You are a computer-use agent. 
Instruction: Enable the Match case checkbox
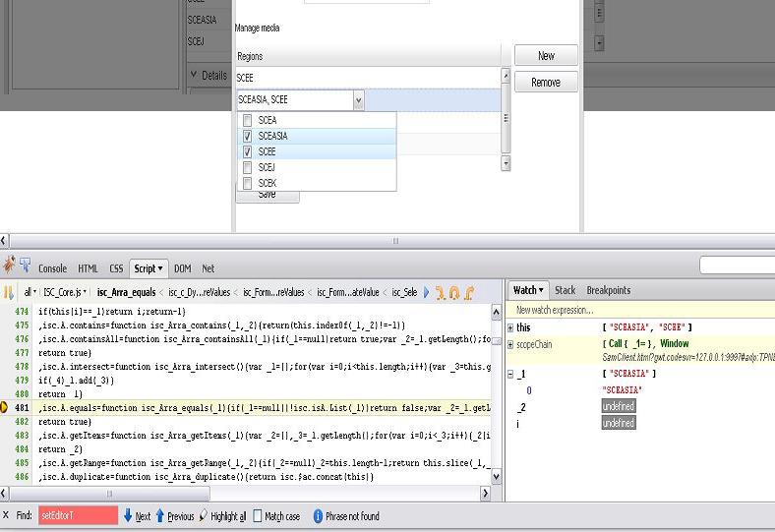tap(258, 515)
